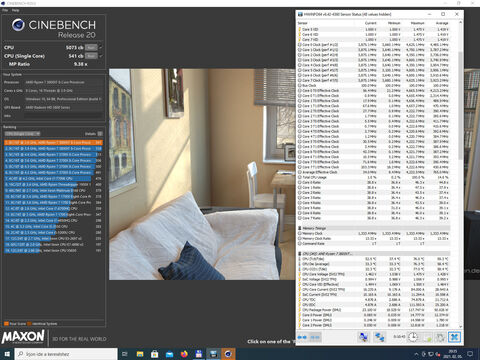This screenshot has width=480, height=360.
Task: Open Task View from the taskbar
Action: [x=125, y=354]
